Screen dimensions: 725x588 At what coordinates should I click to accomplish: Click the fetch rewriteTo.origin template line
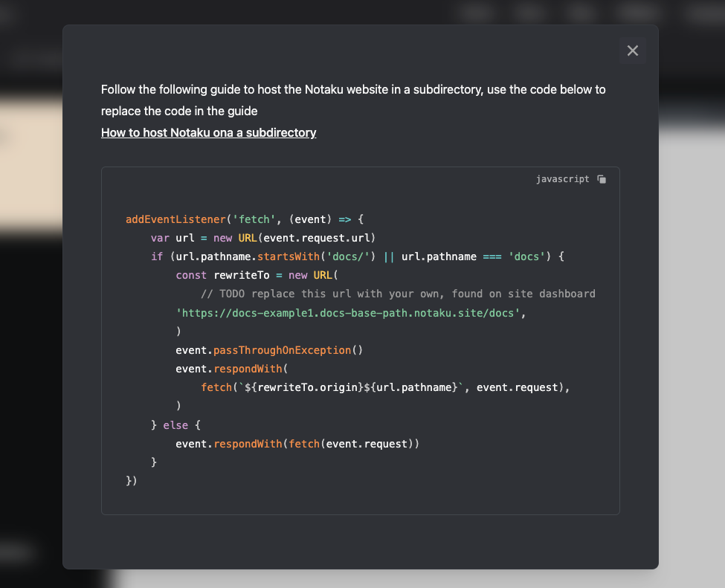[385, 387]
